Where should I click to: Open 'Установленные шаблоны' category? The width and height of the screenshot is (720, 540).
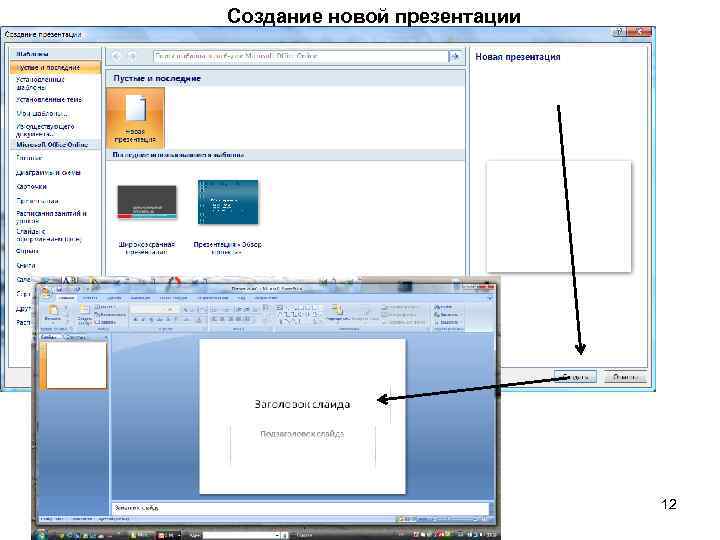(x=40, y=83)
